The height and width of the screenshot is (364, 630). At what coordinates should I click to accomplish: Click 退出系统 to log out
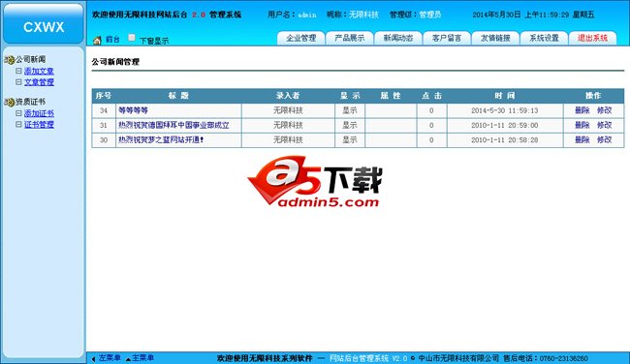(592, 38)
